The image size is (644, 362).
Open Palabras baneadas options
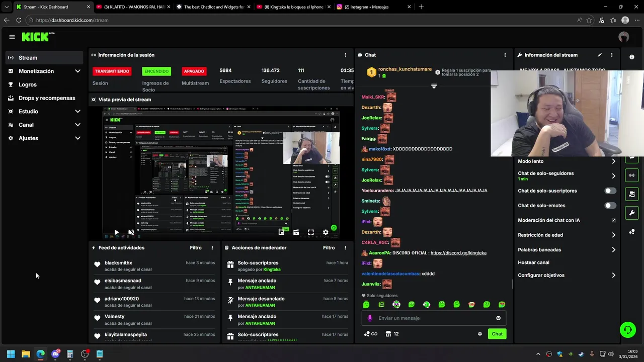pos(567,249)
